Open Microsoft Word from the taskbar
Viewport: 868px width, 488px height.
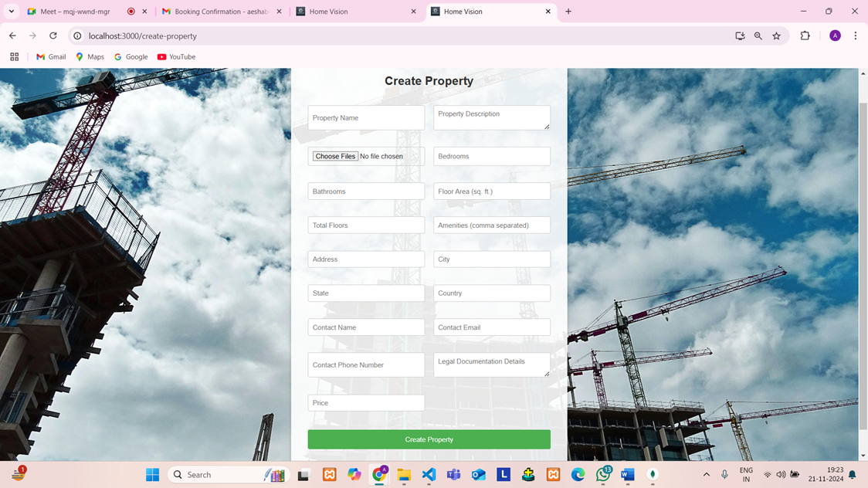point(627,475)
